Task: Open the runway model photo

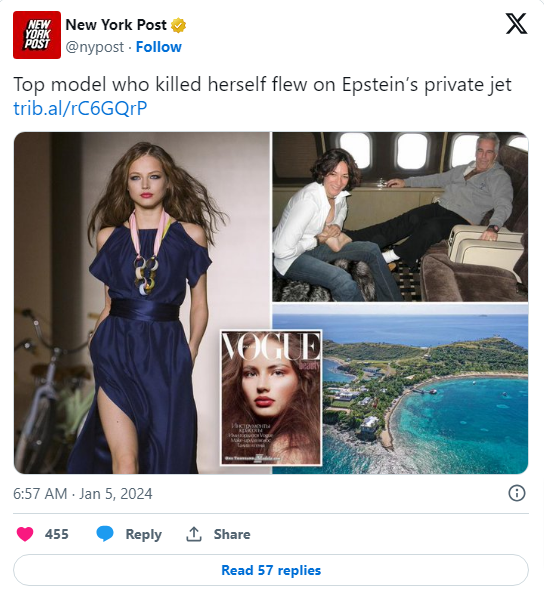Action: [142, 303]
